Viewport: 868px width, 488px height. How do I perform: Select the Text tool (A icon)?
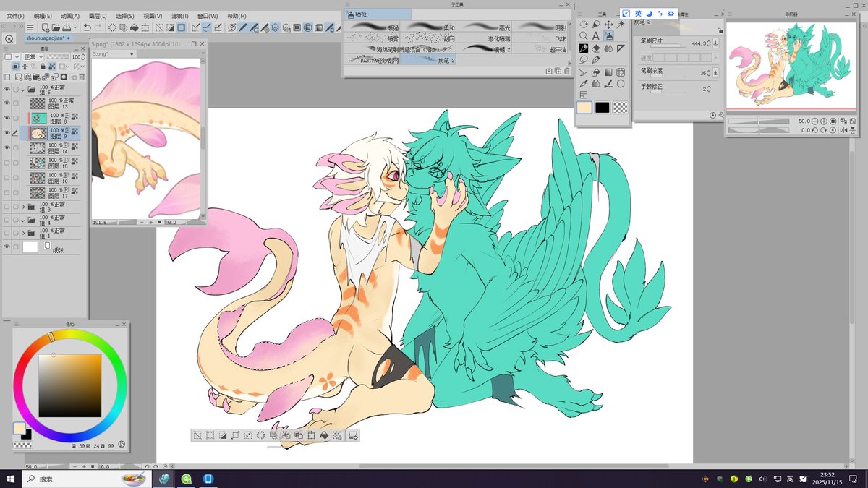[596, 36]
